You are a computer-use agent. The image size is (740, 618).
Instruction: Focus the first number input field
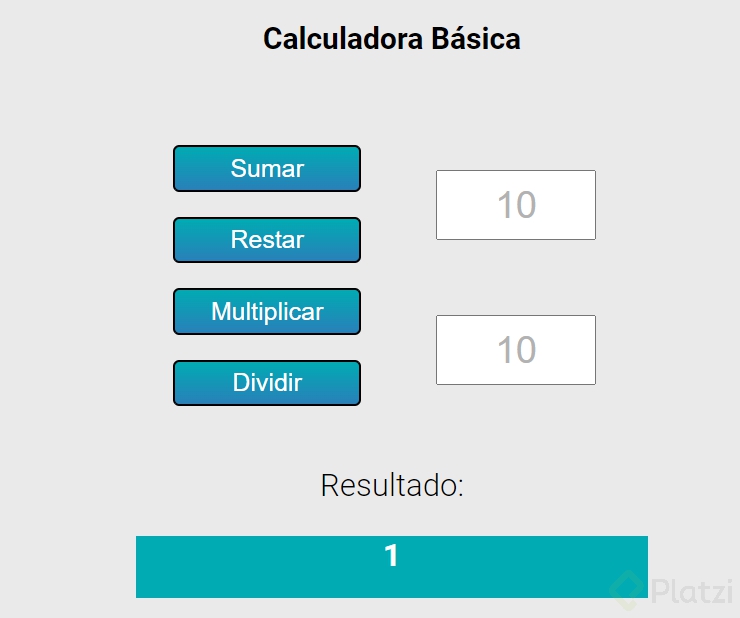(x=516, y=205)
